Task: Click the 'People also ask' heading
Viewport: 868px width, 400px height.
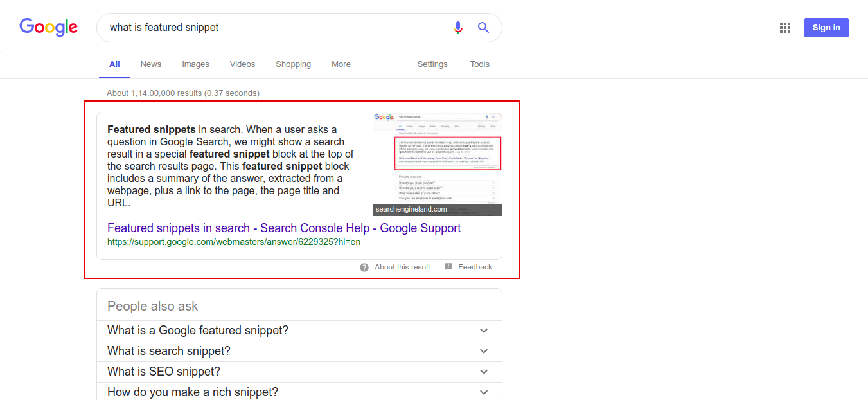Action: tap(153, 306)
